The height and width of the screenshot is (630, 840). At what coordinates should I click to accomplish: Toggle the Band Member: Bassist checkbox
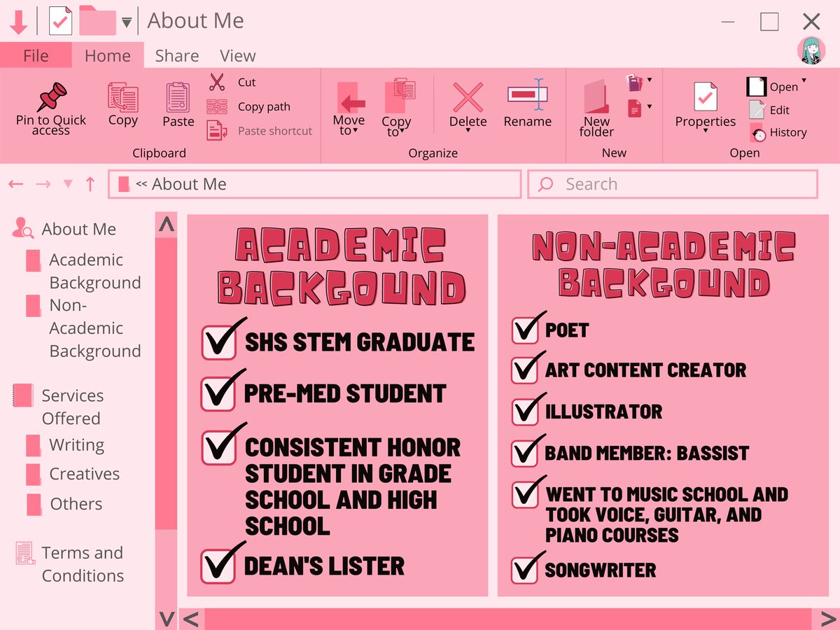[526, 453]
